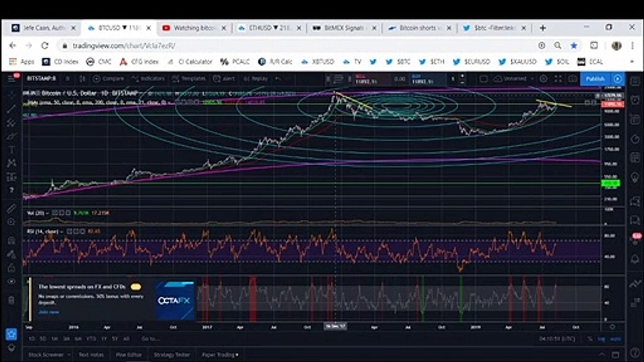Image resolution: width=644 pixels, height=362 pixels.
Task: Open the CMC bookmark
Action: click(x=98, y=62)
